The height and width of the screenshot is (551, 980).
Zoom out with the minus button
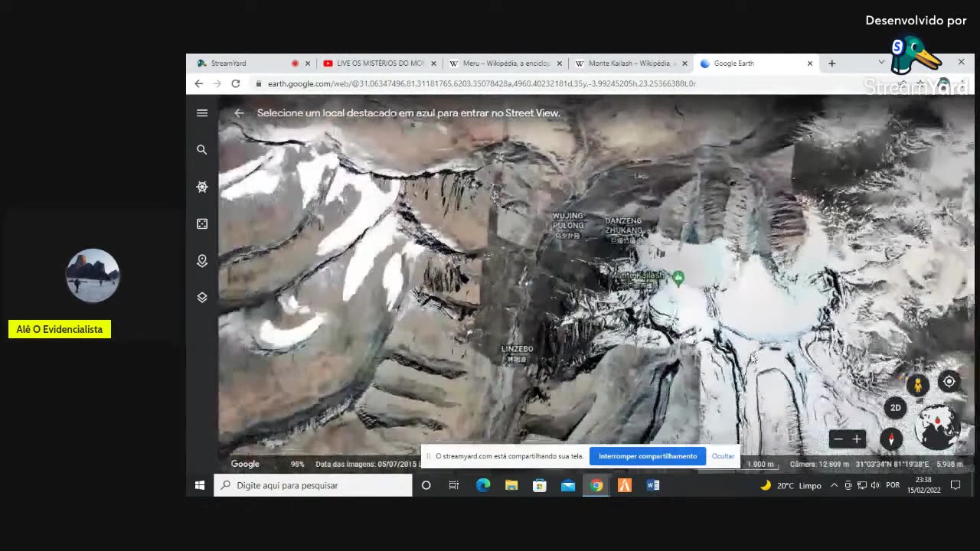(x=838, y=439)
